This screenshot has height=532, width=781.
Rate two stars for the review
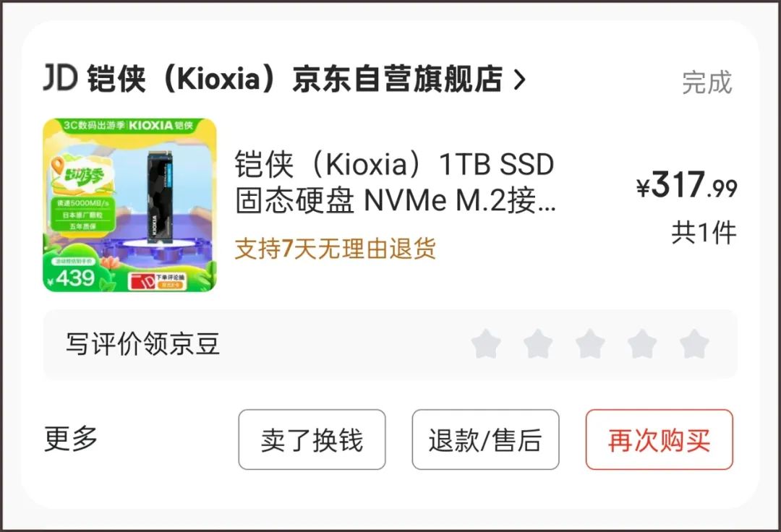[538, 344]
